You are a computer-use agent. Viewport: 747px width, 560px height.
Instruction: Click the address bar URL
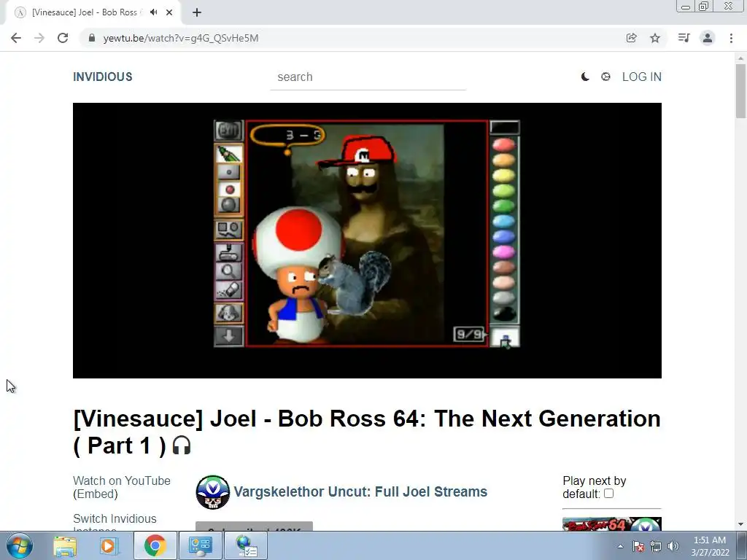[x=181, y=38]
